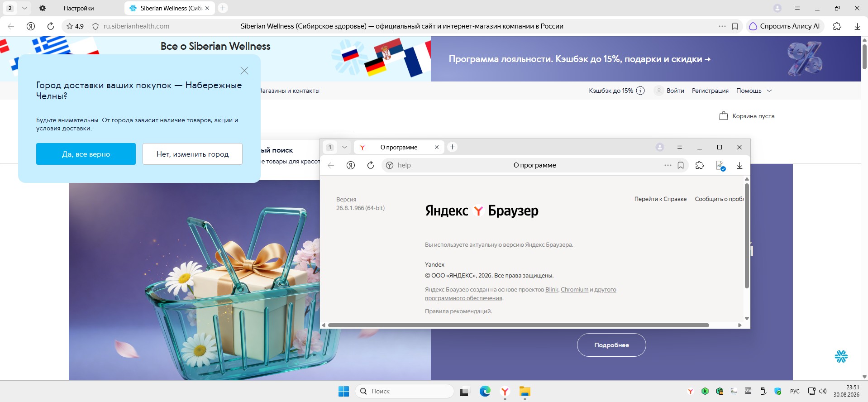Open the profile avatar in main title bar
The image size is (868, 402).
(777, 8)
